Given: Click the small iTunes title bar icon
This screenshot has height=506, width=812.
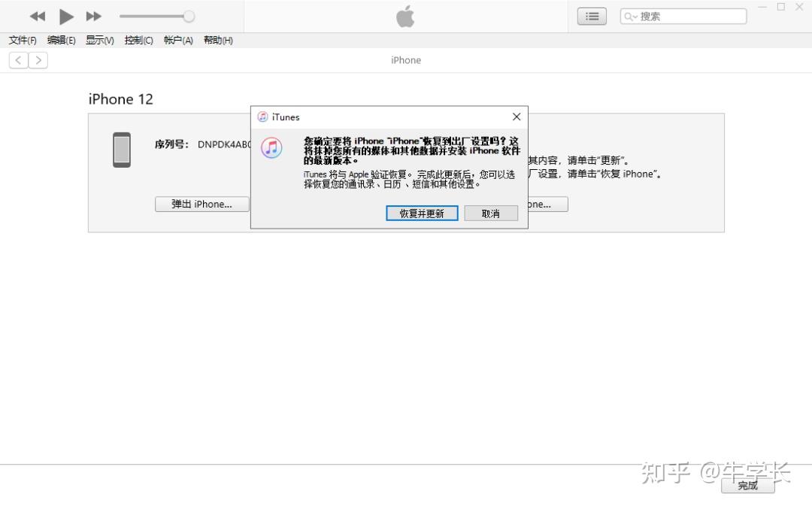Looking at the screenshot, I should tap(262, 117).
